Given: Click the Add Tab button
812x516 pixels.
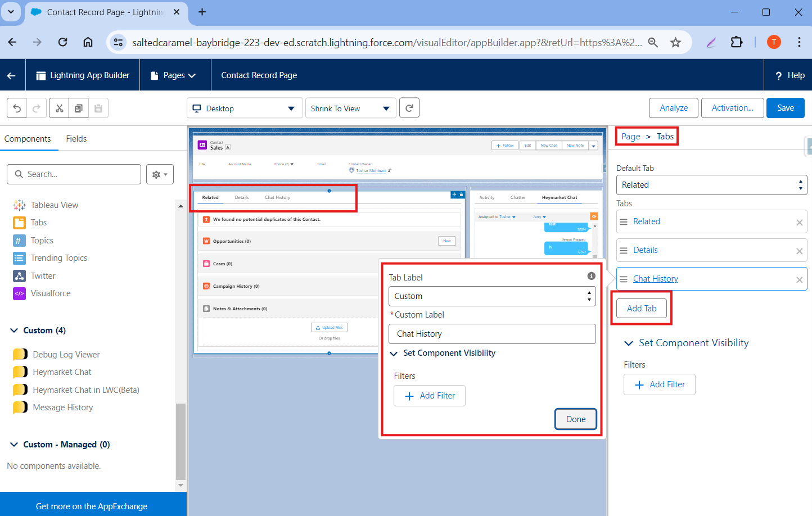Looking at the screenshot, I should pyautogui.click(x=642, y=309).
